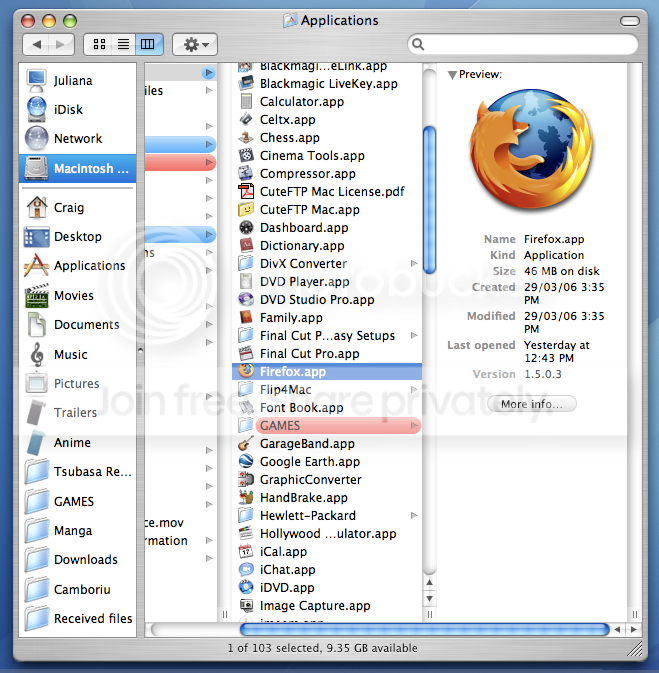Open Movies folder in the sidebar
This screenshot has height=673, width=659.
[78, 295]
